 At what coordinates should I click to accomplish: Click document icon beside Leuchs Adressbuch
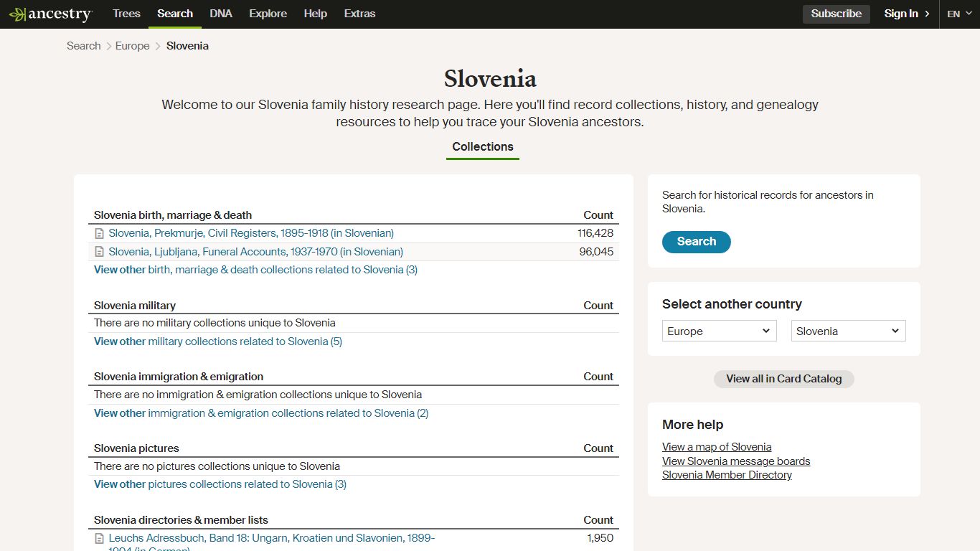click(x=100, y=539)
